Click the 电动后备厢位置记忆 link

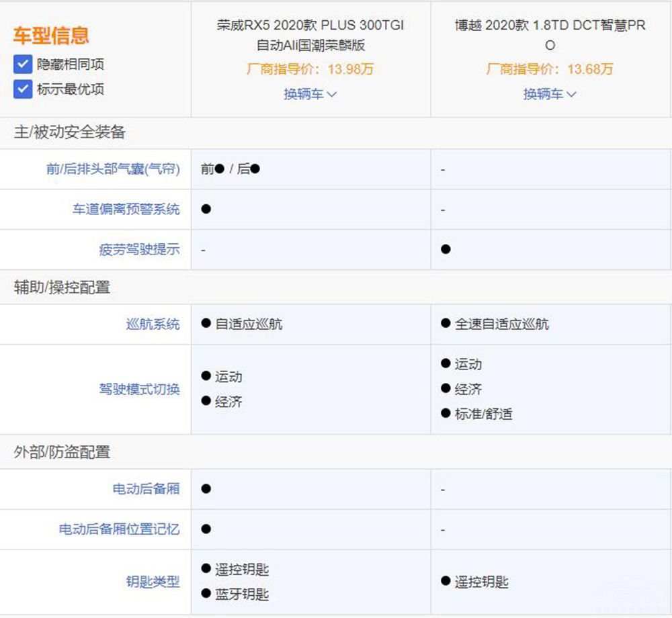(119, 529)
